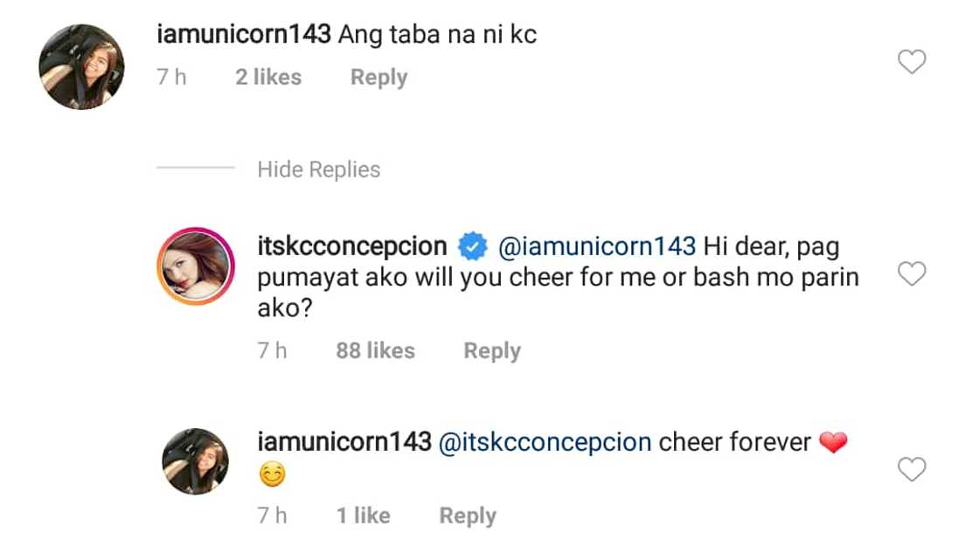Open the profile photo beside "Ang taba na ni kc"
Screen dimensions: 979x560
pyautogui.click(x=82, y=67)
